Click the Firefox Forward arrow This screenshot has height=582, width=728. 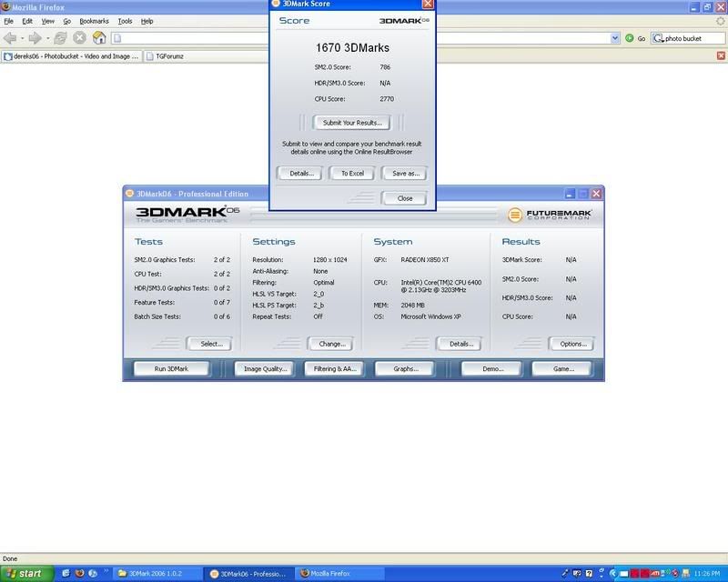point(35,38)
